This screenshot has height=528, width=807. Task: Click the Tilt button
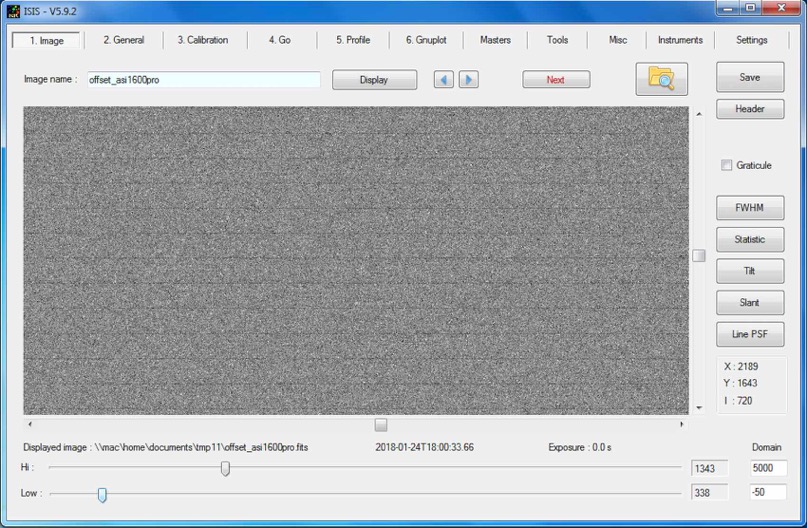[750, 271]
